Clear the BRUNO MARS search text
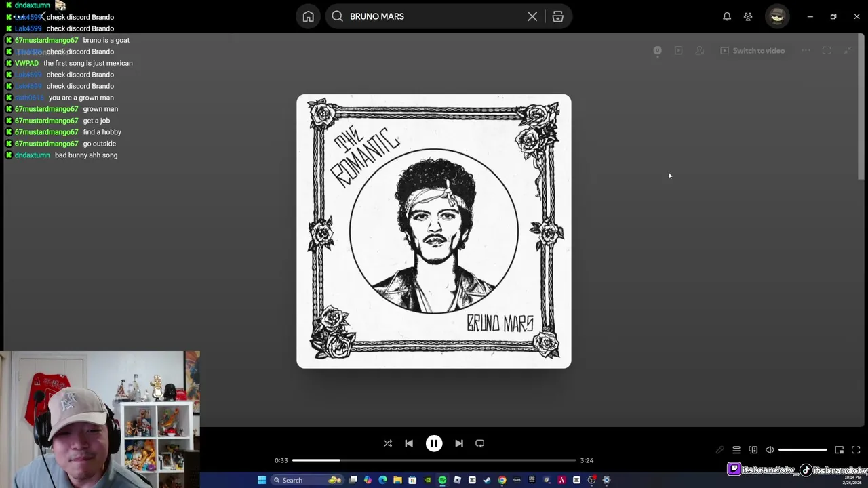The width and height of the screenshot is (868, 488). [532, 16]
